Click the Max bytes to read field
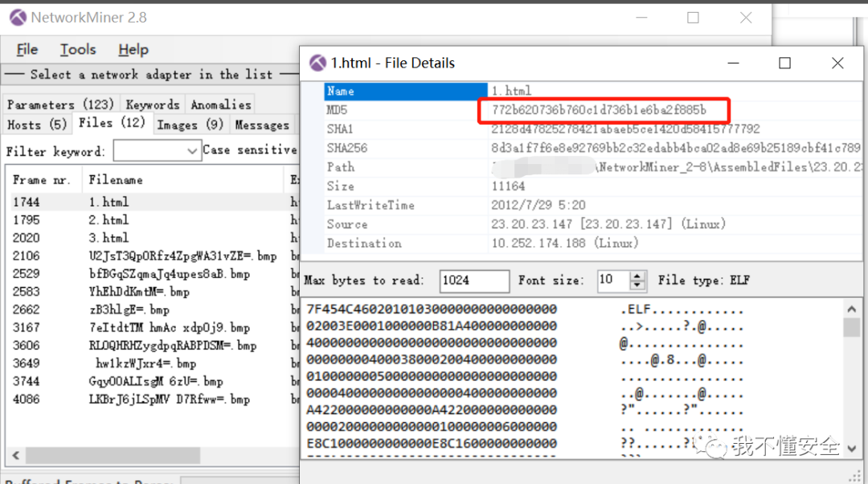Image resolution: width=868 pixels, height=484 pixels. point(474,281)
